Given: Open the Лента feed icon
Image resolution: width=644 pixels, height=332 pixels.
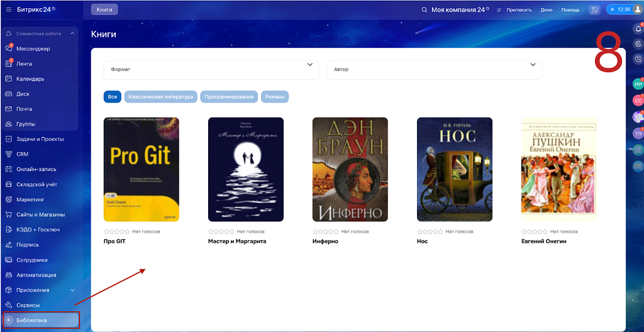Looking at the screenshot, I should (x=9, y=64).
